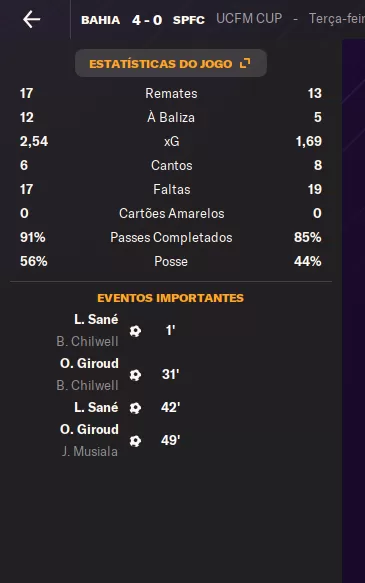Open O. Giroud 49' goal entry
Screen dimensions: 365x583
click(x=89, y=429)
